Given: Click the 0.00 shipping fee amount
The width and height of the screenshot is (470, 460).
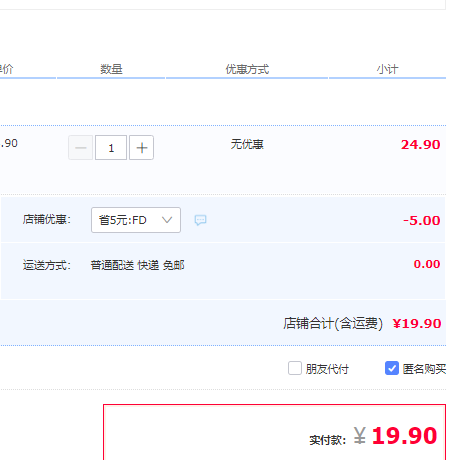Looking at the screenshot, I should click(x=427, y=264).
